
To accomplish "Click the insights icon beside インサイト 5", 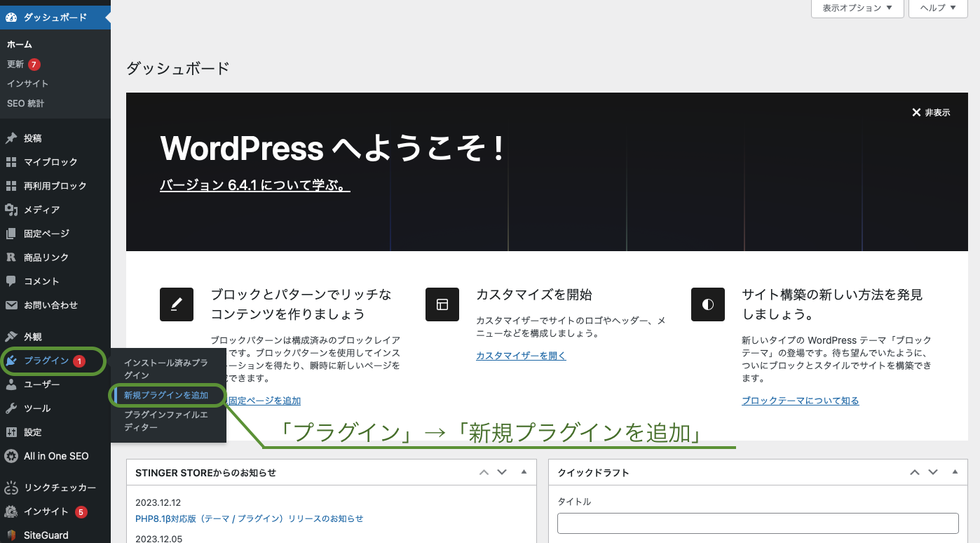I will (x=11, y=511).
